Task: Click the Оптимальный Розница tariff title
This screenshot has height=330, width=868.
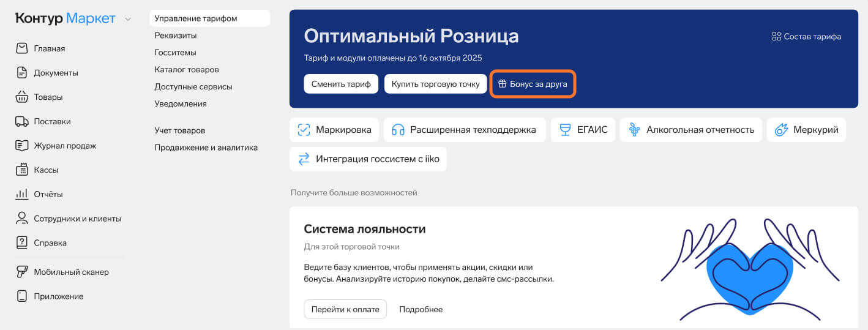Action: [x=411, y=36]
